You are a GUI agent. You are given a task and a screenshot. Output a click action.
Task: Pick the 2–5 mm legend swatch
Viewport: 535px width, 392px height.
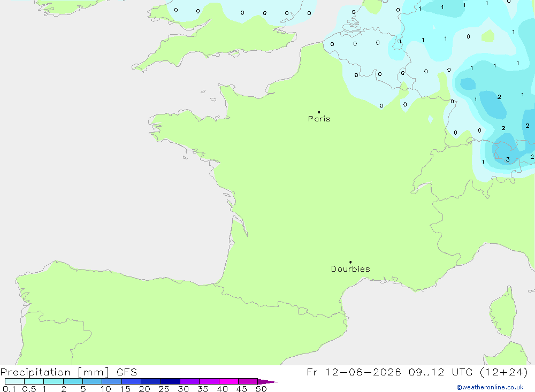pos(73,381)
